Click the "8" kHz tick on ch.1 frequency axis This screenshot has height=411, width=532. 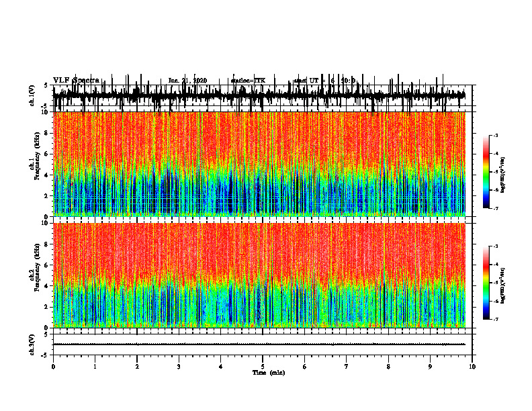46,133
